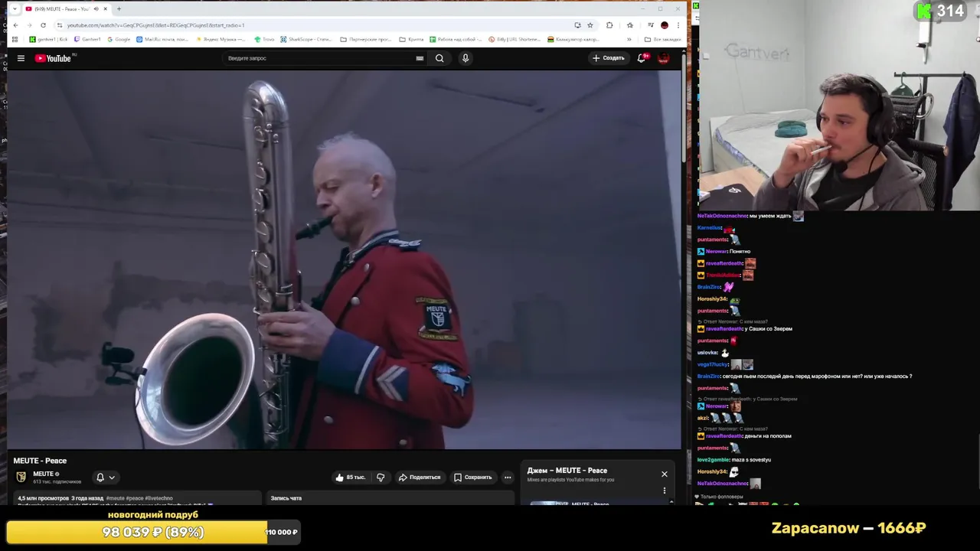Open YouTube notifications bell
The image size is (980, 551).
point(642,58)
